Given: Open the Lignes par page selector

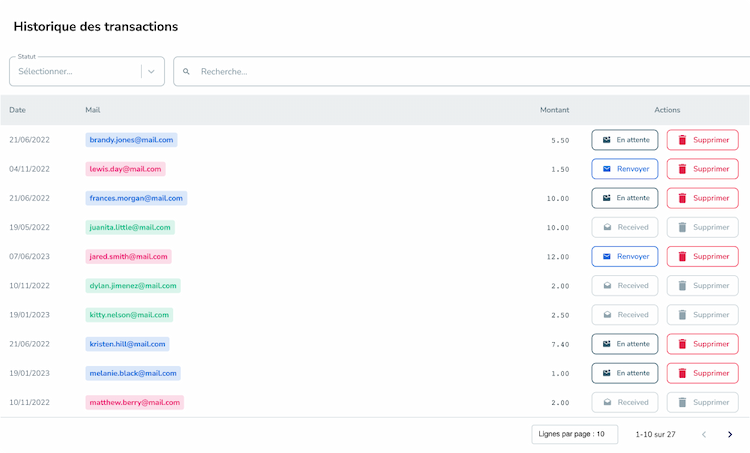Looking at the screenshot, I should click(574, 435).
